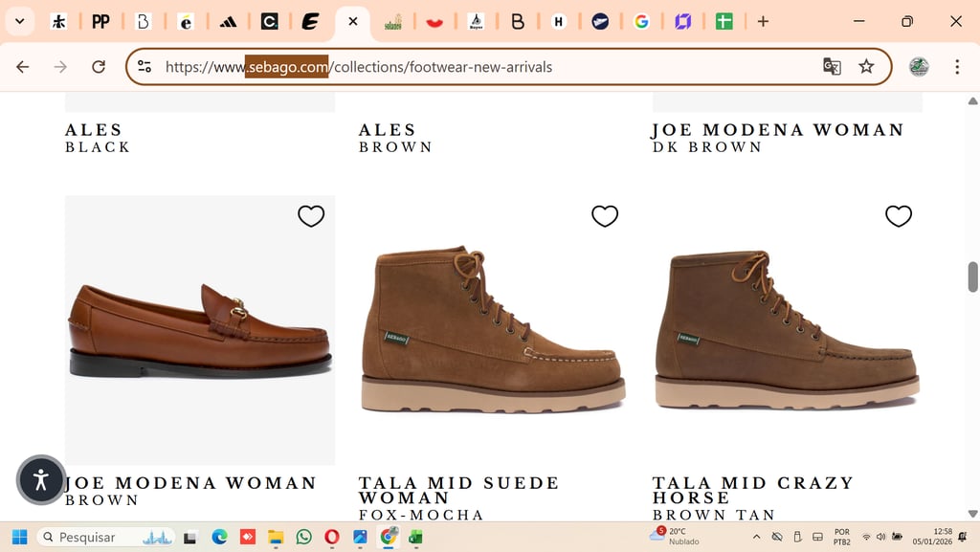Image resolution: width=980 pixels, height=552 pixels.
Task: Switch to the black H circle tab
Action: point(559,22)
